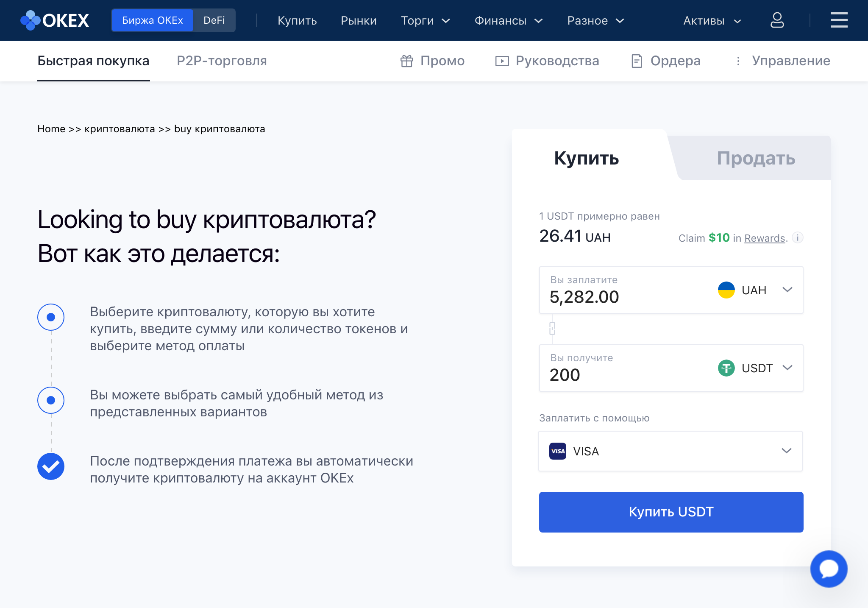Click the Ukraine flag currency icon
Viewport: 868px width, 608px height.
point(726,290)
